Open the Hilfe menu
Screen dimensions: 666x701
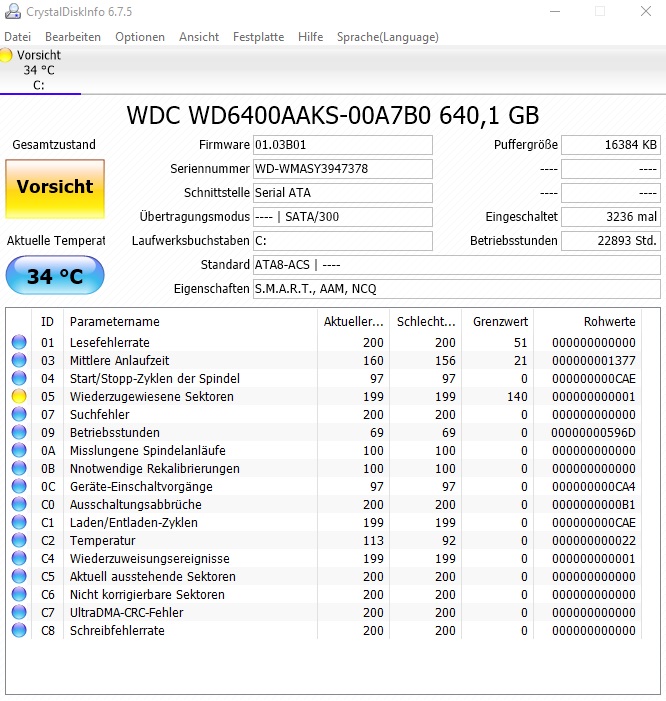click(x=310, y=37)
